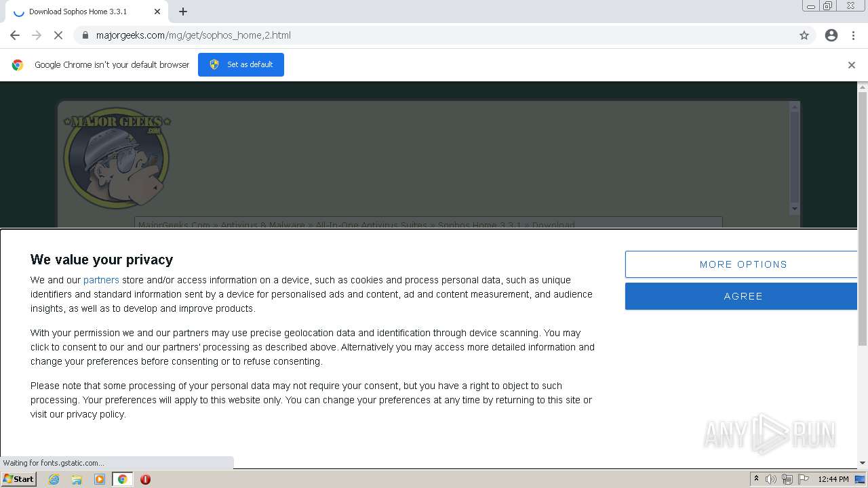The width and height of the screenshot is (868, 488).
Task: Click the Chrome logo in the notification bar
Action: coord(18,65)
